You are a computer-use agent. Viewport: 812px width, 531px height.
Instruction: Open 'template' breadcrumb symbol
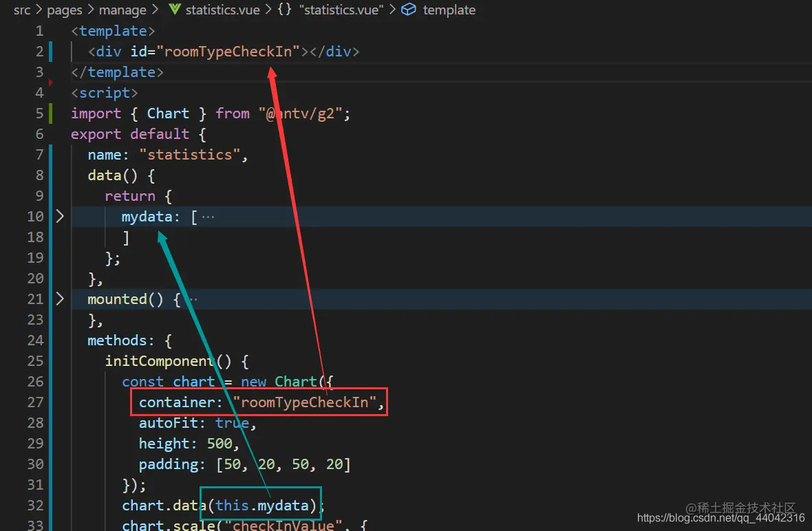pos(449,10)
